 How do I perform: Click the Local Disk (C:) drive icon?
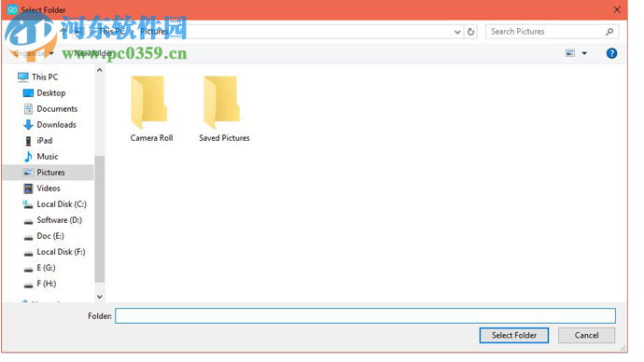pos(28,204)
